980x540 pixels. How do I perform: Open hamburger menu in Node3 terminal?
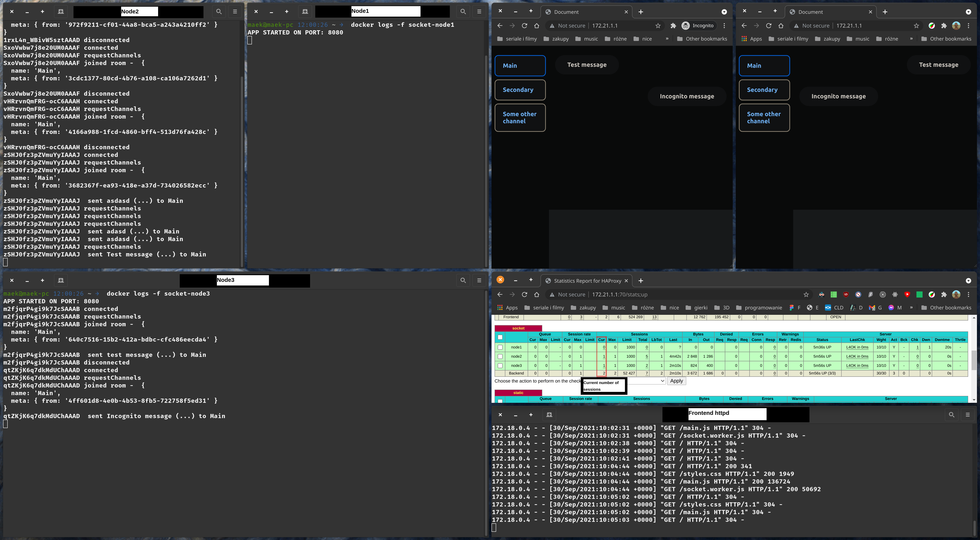click(479, 280)
